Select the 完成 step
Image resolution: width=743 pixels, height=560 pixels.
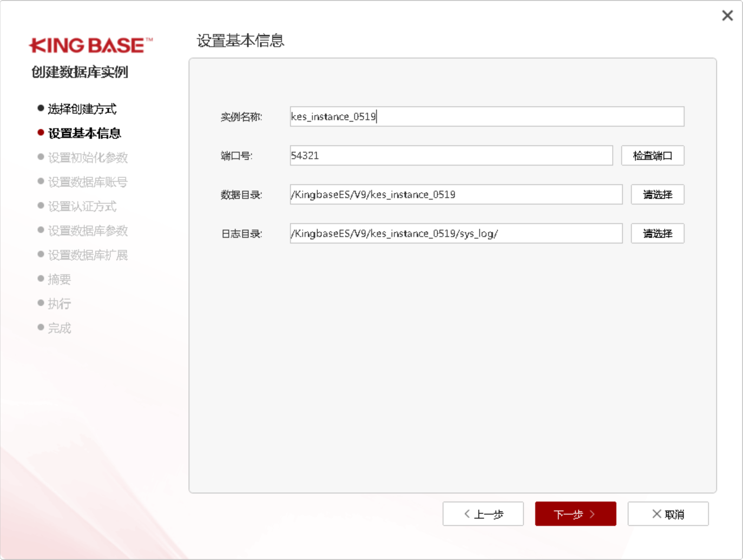tap(54, 328)
